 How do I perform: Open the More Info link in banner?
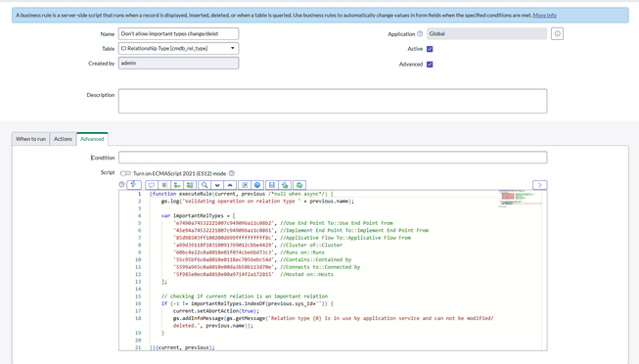click(x=544, y=15)
